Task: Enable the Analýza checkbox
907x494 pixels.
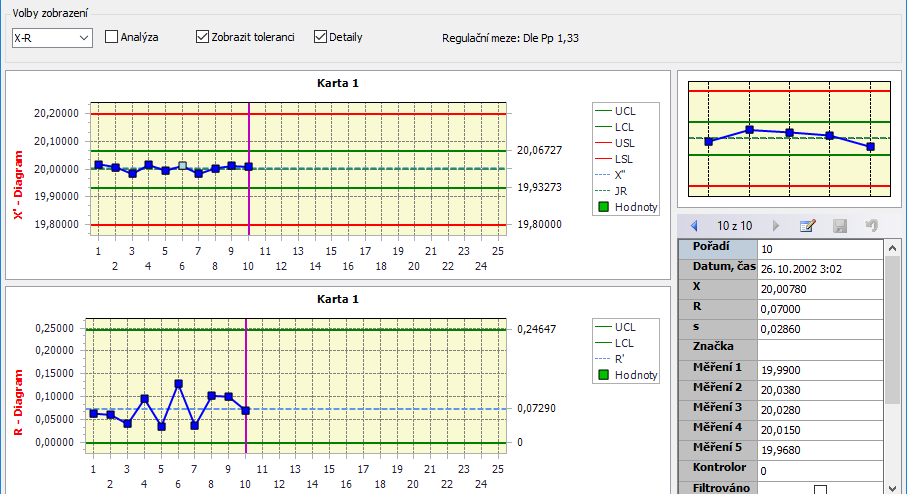Action: pos(112,37)
